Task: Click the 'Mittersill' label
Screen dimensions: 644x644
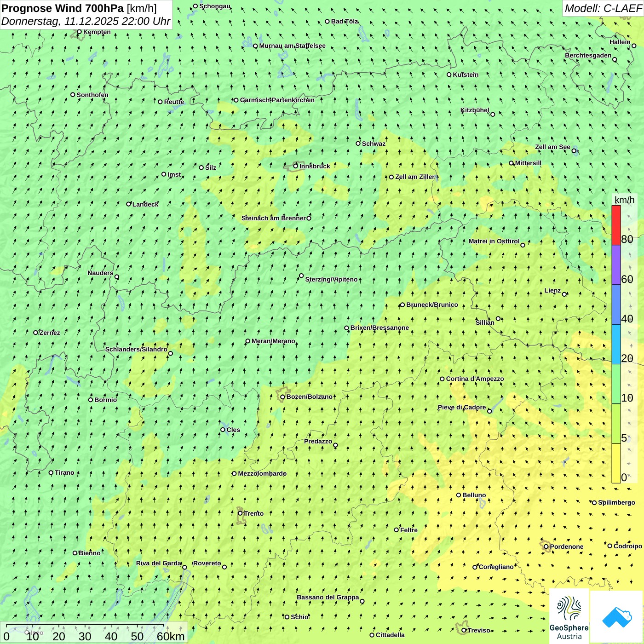Action: (x=528, y=163)
